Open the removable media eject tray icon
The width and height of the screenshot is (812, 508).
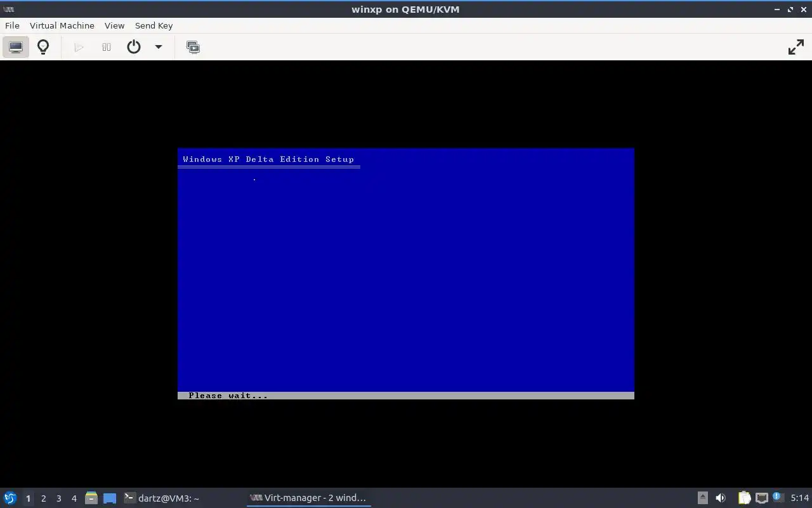[x=702, y=498]
